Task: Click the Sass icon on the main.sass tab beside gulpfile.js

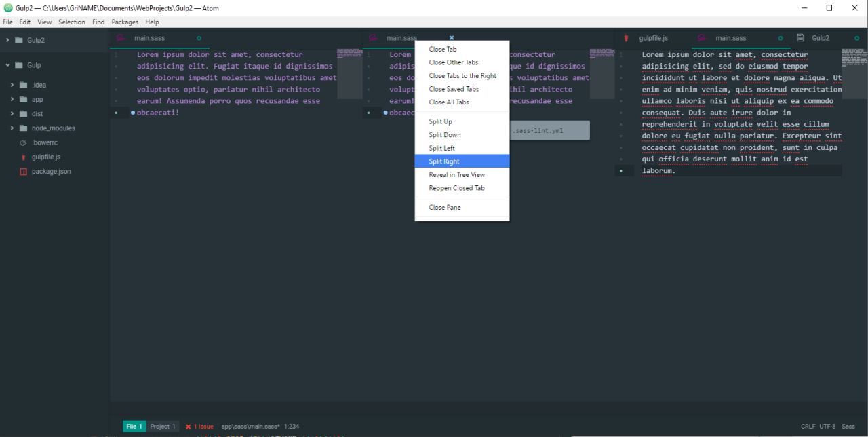Action: click(702, 38)
